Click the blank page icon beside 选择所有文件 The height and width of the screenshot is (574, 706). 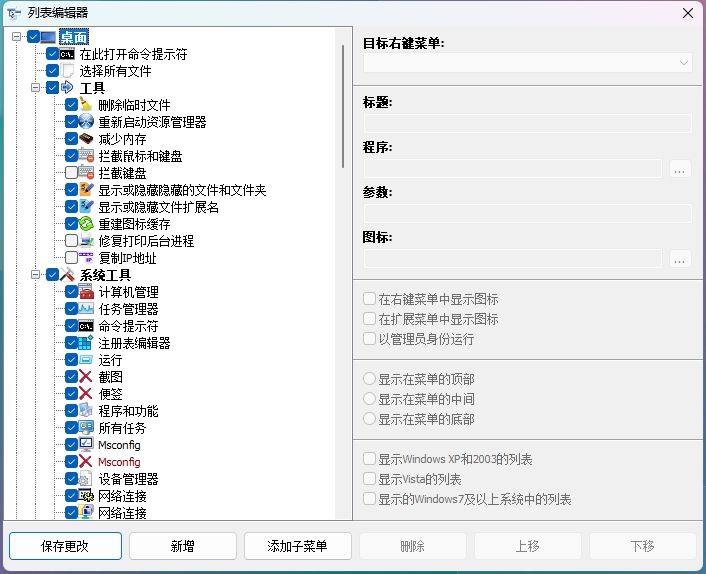[67, 71]
